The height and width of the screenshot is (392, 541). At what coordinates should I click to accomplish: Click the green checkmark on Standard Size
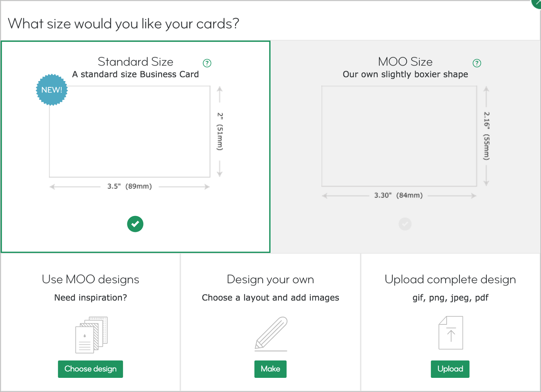point(135,224)
